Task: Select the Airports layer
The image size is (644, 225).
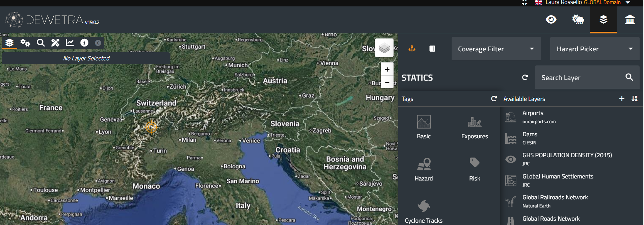Action: 533,117
